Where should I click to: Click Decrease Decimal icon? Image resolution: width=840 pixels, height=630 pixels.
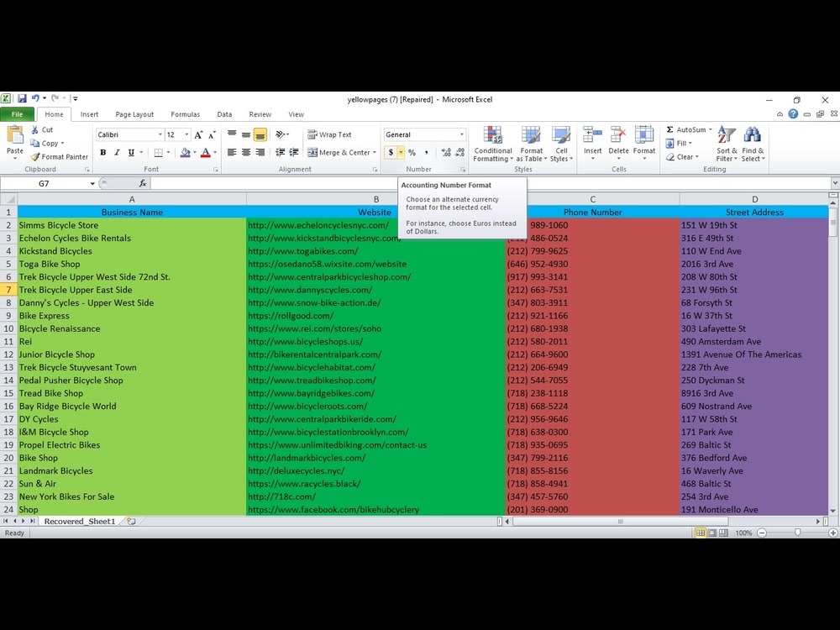[x=459, y=153]
